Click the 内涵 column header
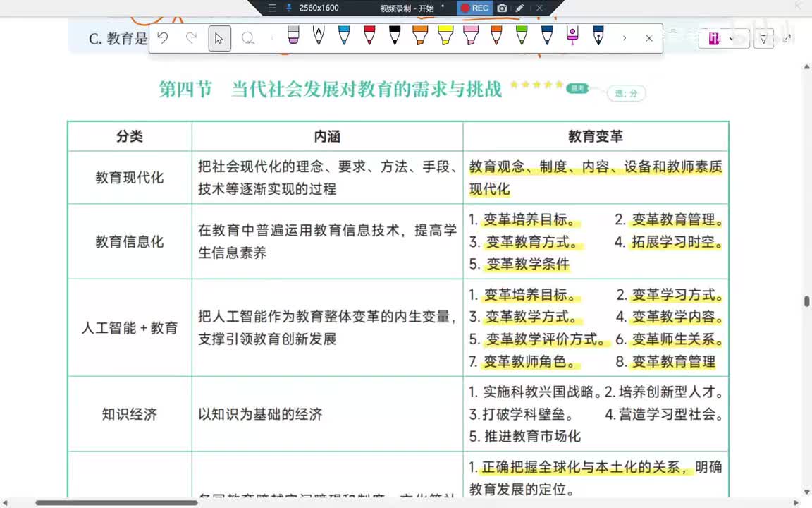The image size is (812, 508). click(327, 136)
